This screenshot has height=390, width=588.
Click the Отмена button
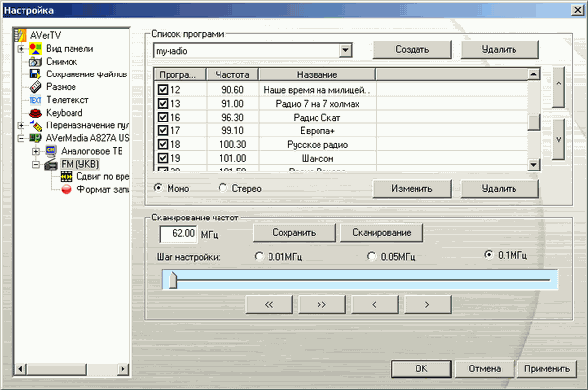pyautogui.click(x=484, y=368)
